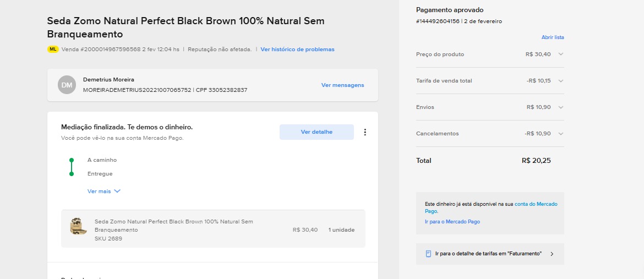
Task: Click the green dot beside A caminho
Action: click(x=72, y=160)
